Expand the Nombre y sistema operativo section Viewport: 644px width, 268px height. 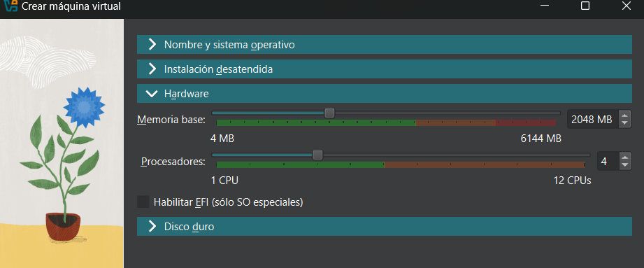385,44
